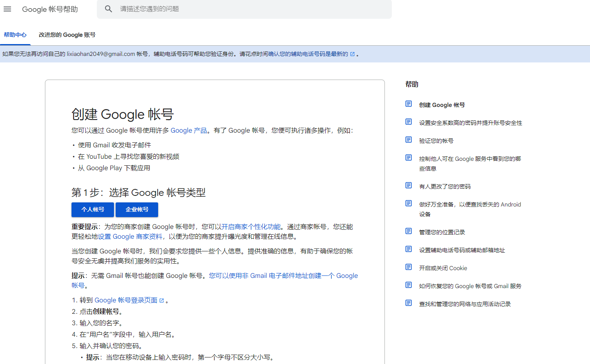The width and height of the screenshot is (590, 364).
Task: Click the search magnifier icon
Action: click(x=108, y=9)
